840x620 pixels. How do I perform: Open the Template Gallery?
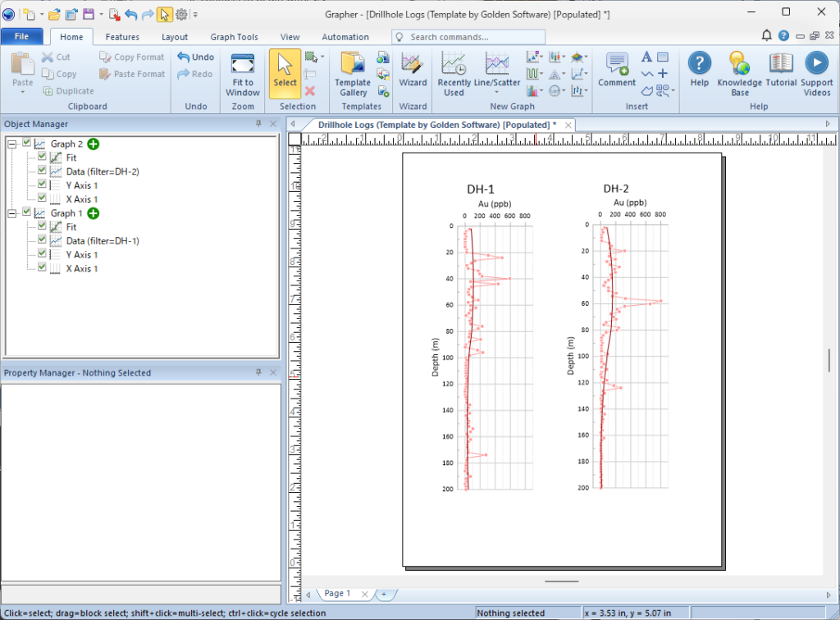353,72
